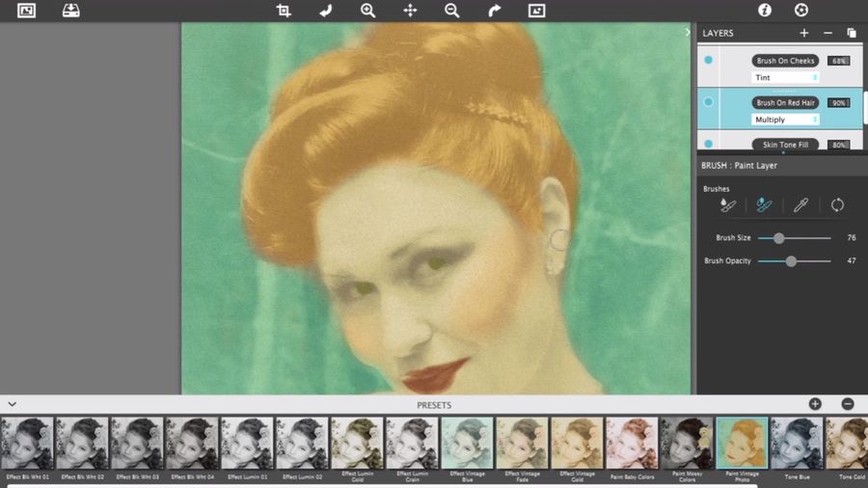Add a new layer with plus icon
The width and height of the screenshot is (868, 488).
(803, 33)
